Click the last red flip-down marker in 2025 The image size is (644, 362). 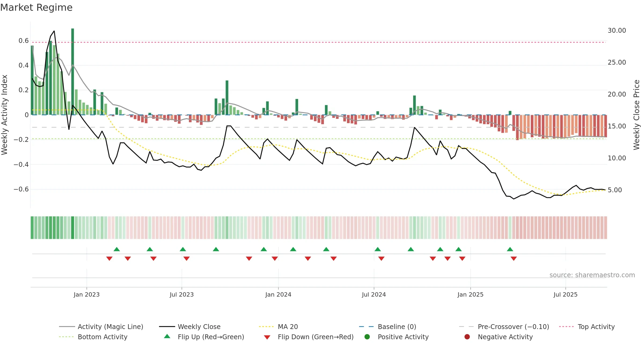pos(514,258)
